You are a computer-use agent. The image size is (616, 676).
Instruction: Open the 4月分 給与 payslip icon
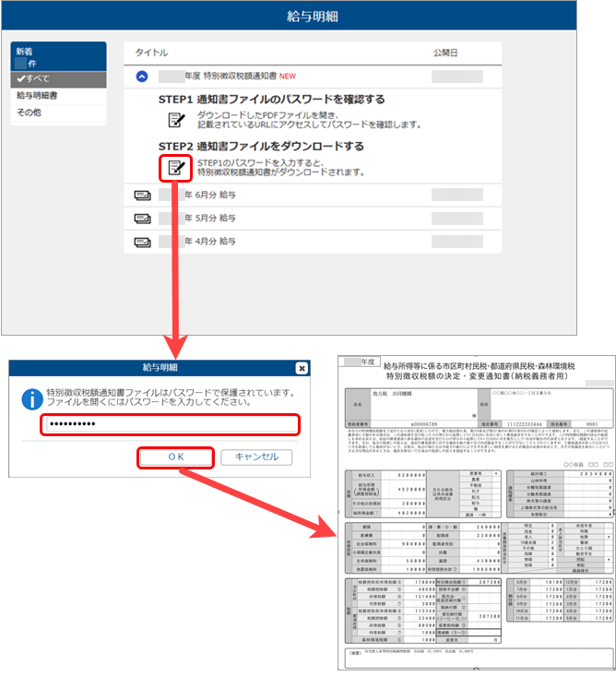coord(142,242)
